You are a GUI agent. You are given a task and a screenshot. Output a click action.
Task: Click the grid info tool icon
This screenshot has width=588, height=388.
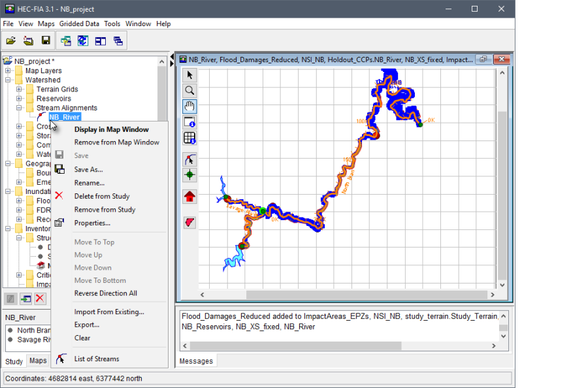(190, 138)
